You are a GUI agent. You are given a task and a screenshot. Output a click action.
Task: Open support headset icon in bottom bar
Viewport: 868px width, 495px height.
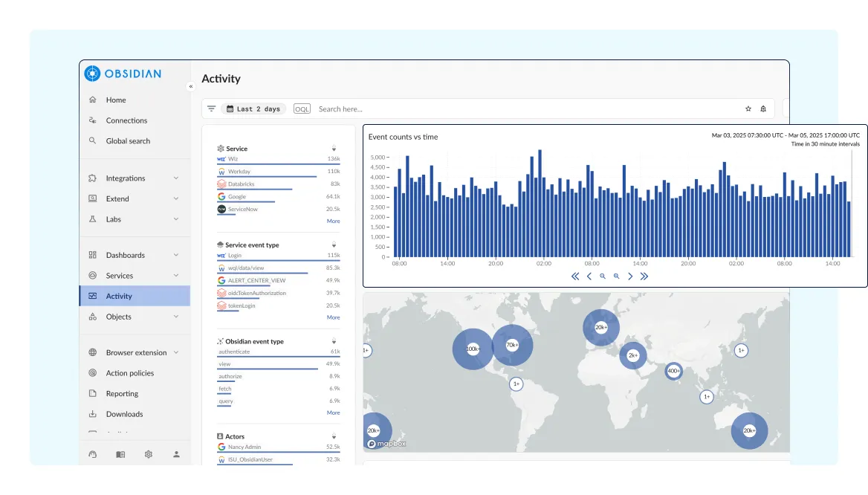pos(92,455)
